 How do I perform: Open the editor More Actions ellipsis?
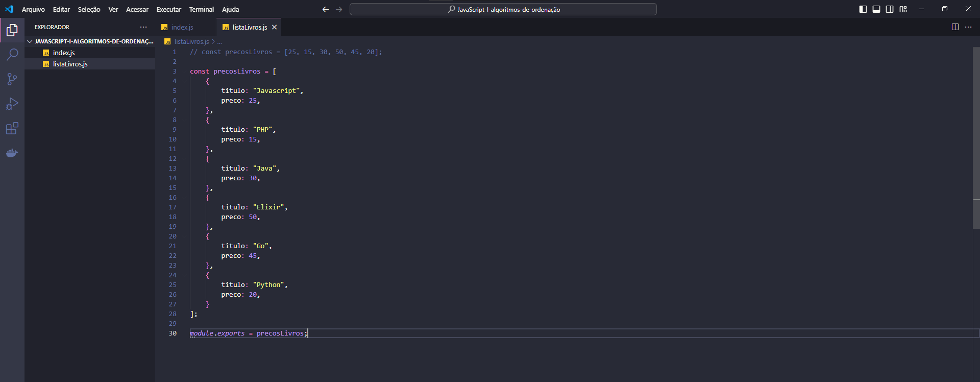tap(968, 27)
